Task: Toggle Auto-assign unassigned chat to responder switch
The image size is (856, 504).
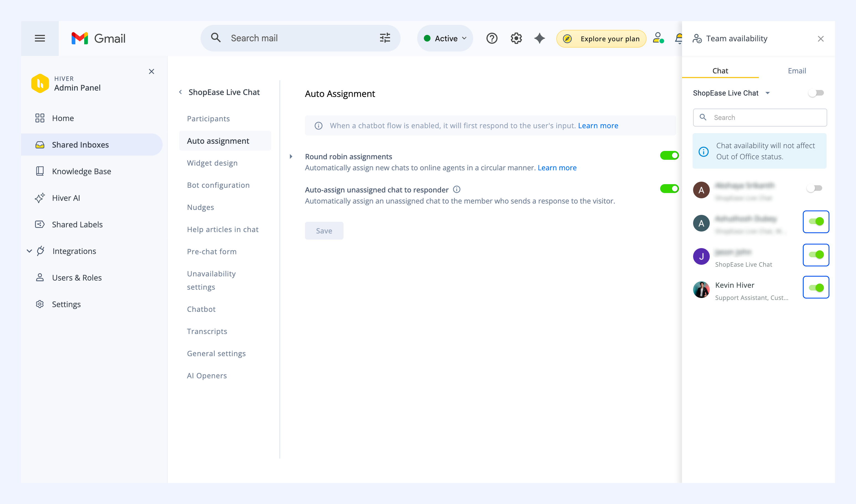Action: coord(669,189)
